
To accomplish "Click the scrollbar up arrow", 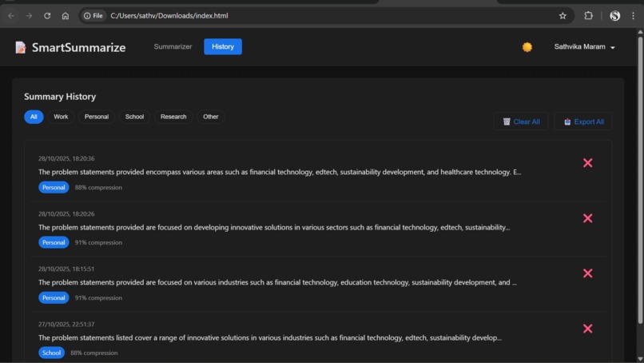I will (x=640, y=32).
